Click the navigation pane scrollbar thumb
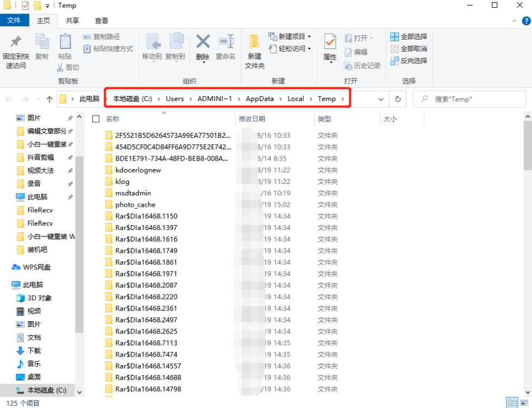 pyautogui.click(x=79, y=244)
